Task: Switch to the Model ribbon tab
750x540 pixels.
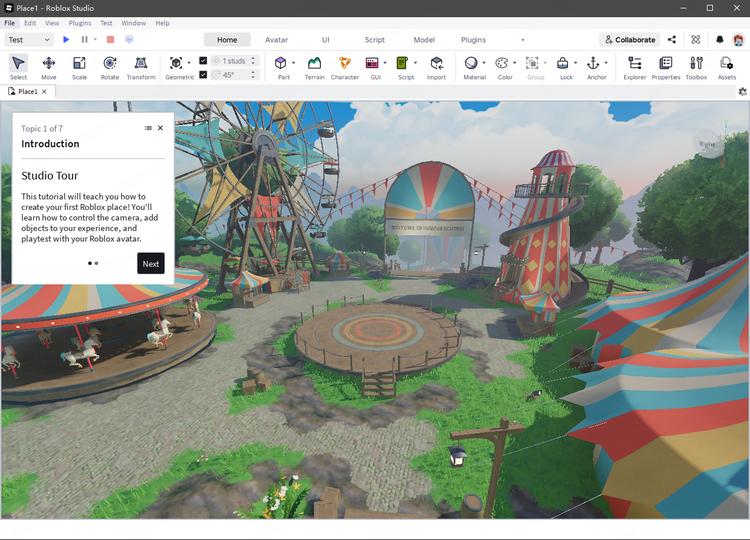Action: coord(424,40)
